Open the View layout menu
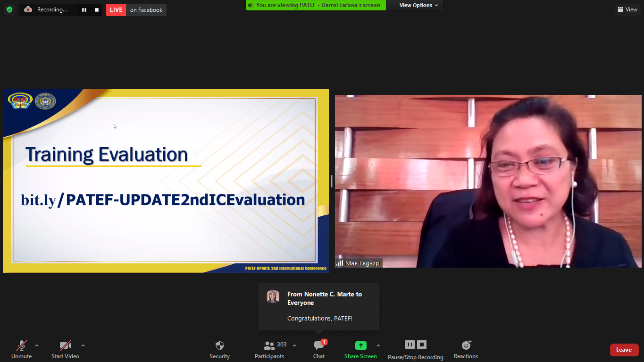Image resolution: width=644 pixels, height=362 pixels. [627, 9]
